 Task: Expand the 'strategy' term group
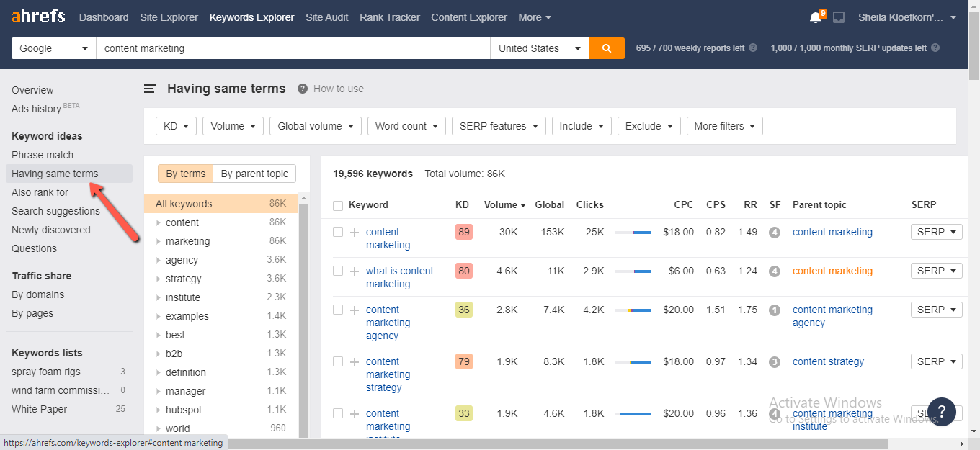(159, 279)
